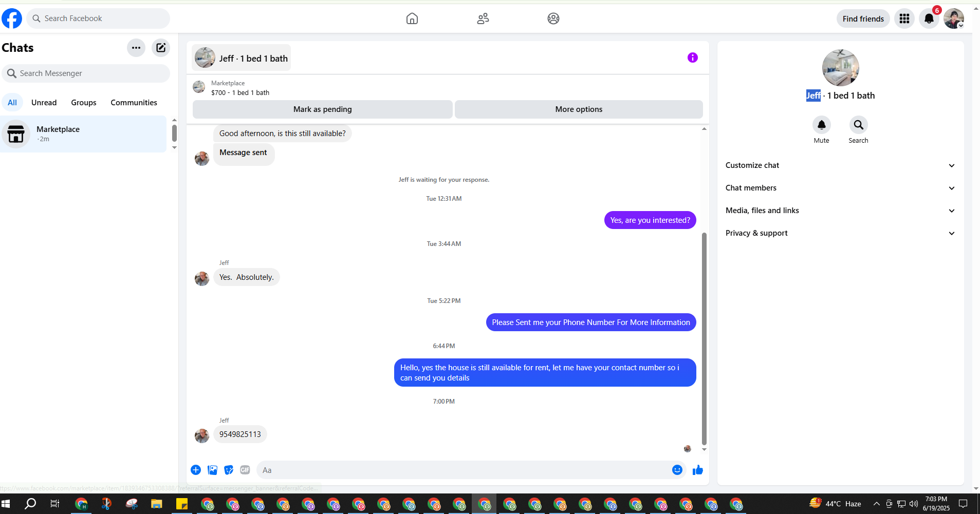Go to Home via the house icon
The image size is (980, 514).
(412, 18)
